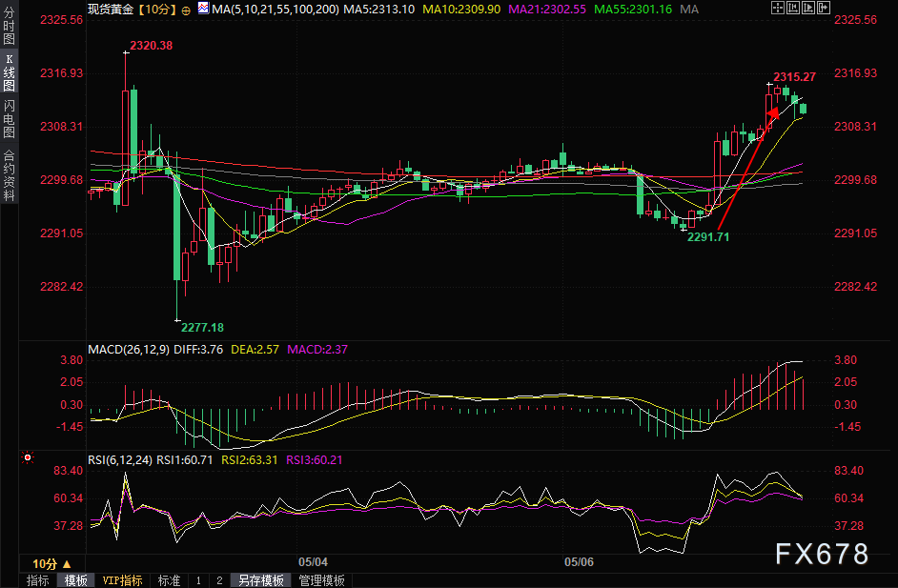
Task: Click the 2315.27 high price marker
Action: tap(794, 77)
